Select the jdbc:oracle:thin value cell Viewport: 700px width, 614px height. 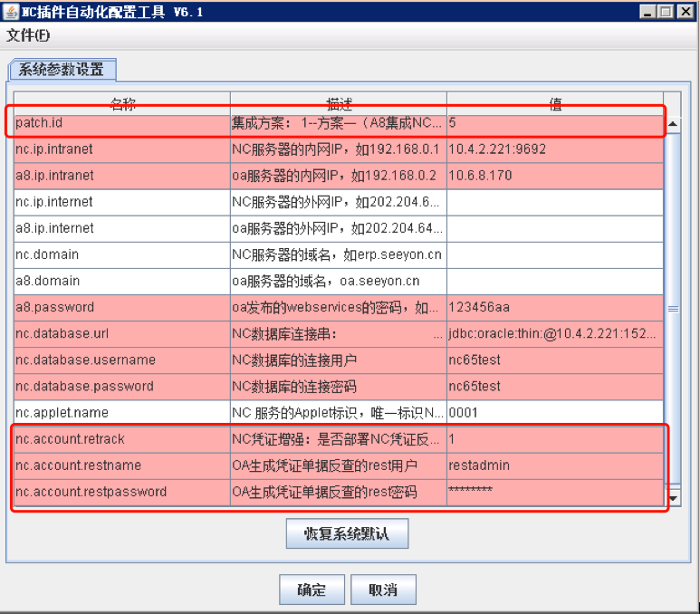pos(555,334)
